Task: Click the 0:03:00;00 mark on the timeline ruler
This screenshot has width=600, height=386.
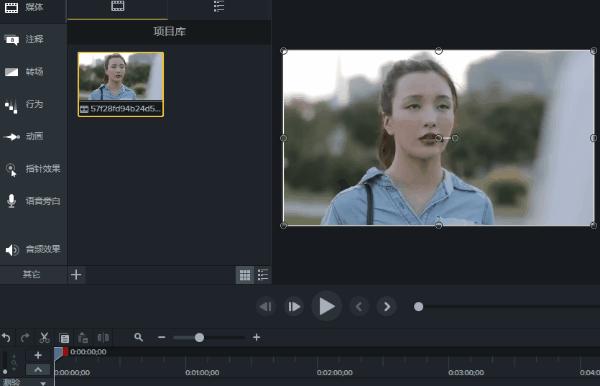Action: pyautogui.click(x=466, y=372)
